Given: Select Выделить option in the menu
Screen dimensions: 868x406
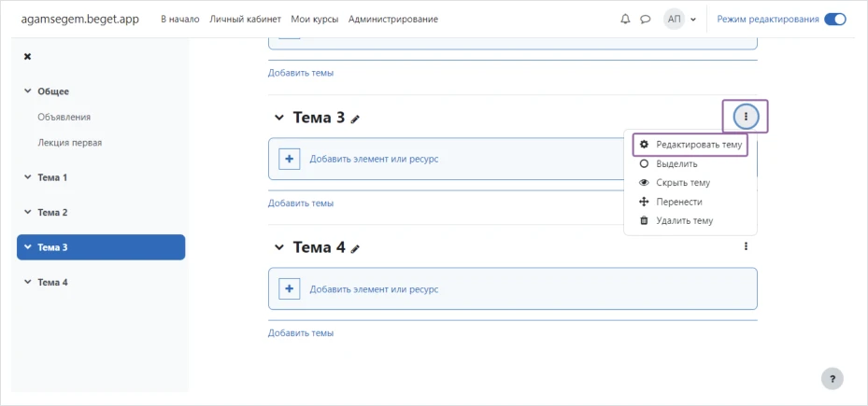Looking at the screenshot, I should pyautogui.click(x=676, y=164).
